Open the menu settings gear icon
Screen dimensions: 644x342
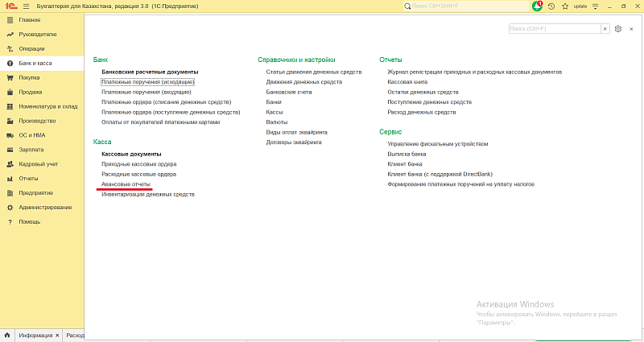tap(617, 28)
